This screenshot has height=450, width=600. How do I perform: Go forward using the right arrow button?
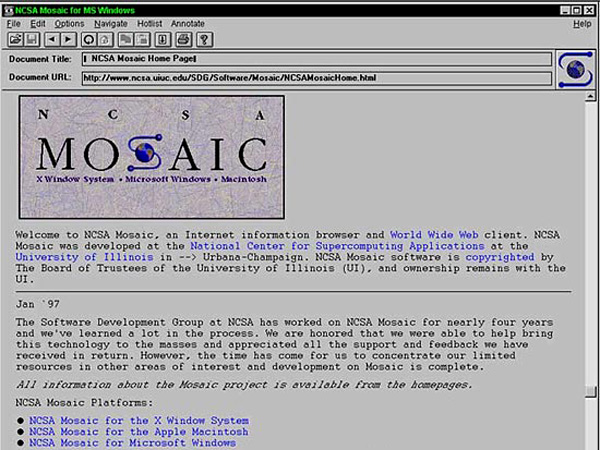click(68, 40)
